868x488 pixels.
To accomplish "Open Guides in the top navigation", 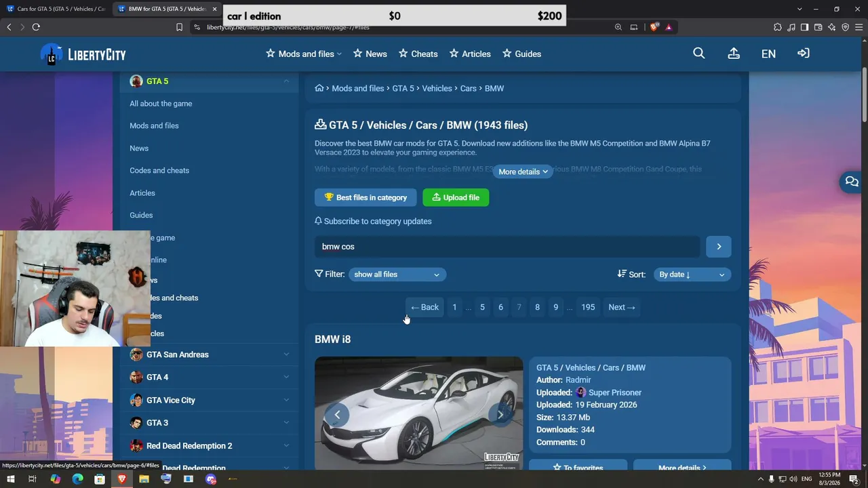I will 521,54.
